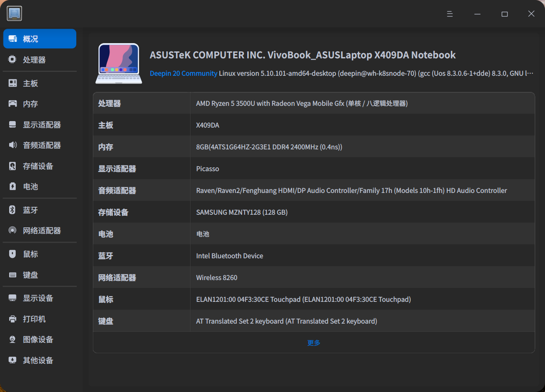
Task: Click the 更多 (More) link below the table
Action: coord(313,343)
